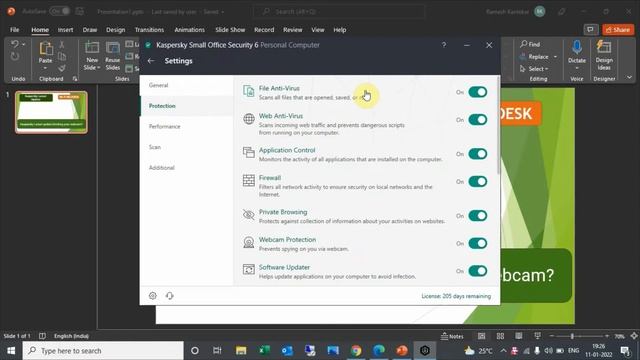
Task: Switch to PowerPoint Insert tab
Action: pyautogui.click(x=65, y=30)
